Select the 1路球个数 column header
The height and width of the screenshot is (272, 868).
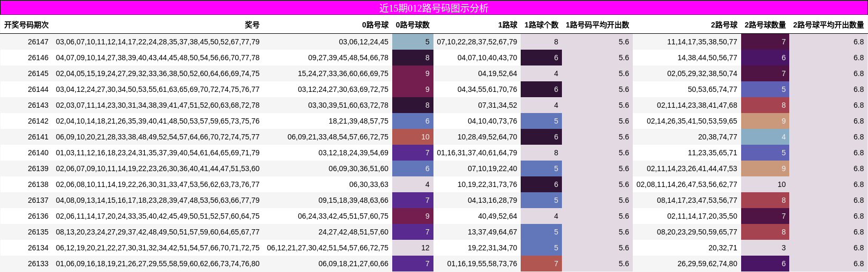(x=541, y=25)
